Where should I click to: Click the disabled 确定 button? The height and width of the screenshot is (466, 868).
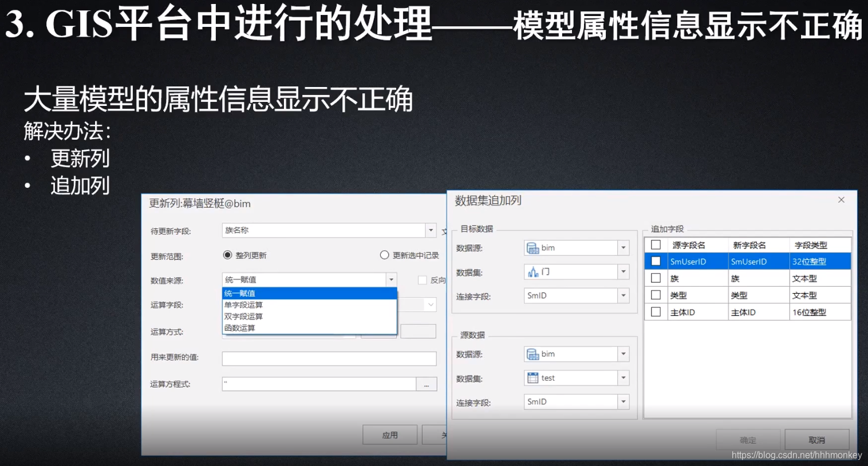pyautogui.click(x=748, y=440)
